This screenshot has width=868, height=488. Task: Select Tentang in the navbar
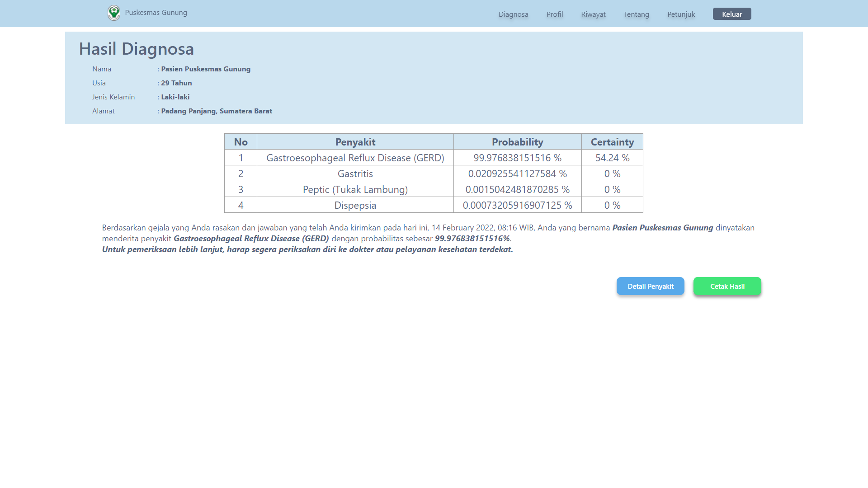coord(636,14)
